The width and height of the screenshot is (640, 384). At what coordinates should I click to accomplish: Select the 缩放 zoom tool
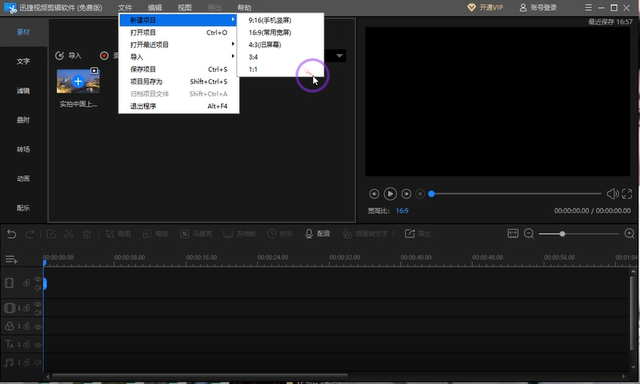point(156,234)
